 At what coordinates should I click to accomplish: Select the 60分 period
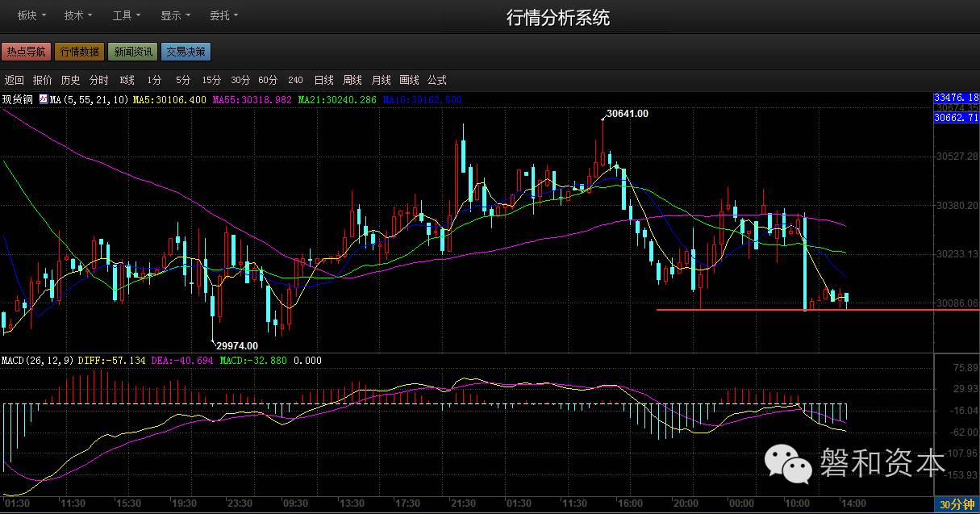coord(268,80)
